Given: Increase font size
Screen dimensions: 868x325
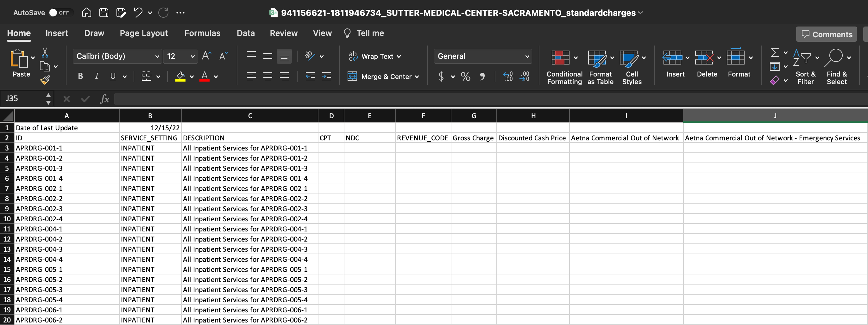Looking at the screenshot, I should pos(207,56).
